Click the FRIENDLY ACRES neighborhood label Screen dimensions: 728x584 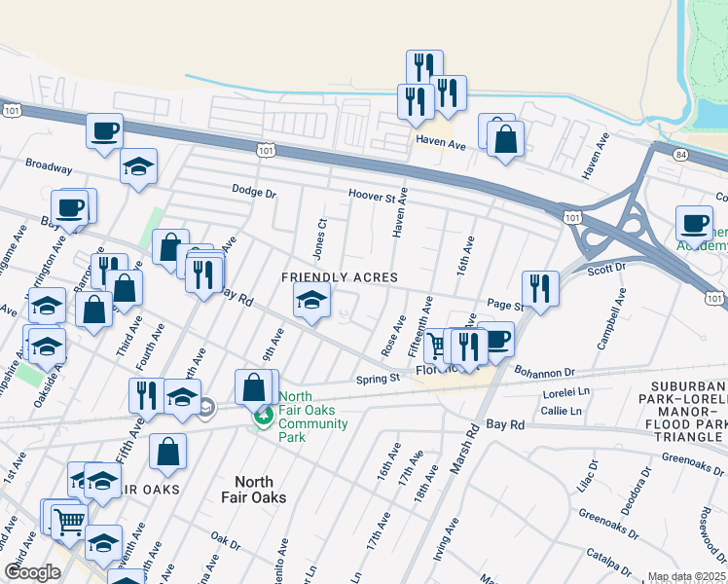(x=340, y=277)
